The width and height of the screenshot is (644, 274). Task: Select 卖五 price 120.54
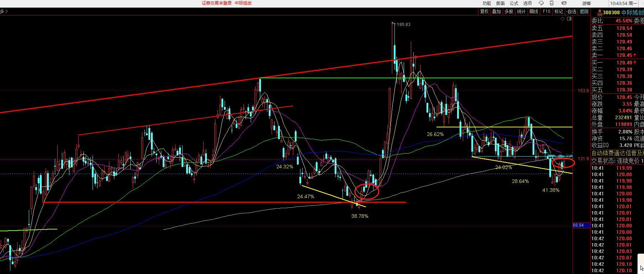(x=624, y=28)
